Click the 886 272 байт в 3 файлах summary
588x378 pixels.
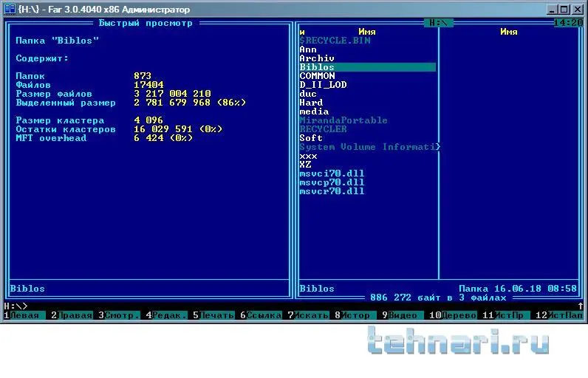[x=438, y=298]
